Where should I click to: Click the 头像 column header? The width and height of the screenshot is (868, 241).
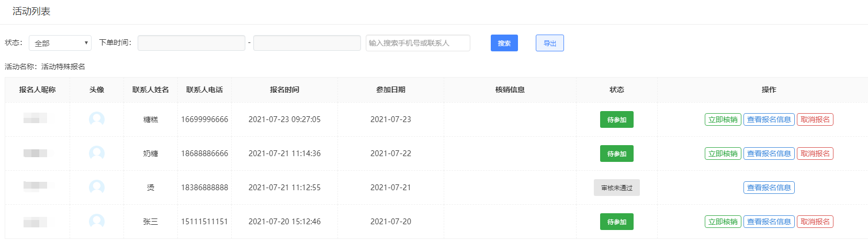pos(97,90)
